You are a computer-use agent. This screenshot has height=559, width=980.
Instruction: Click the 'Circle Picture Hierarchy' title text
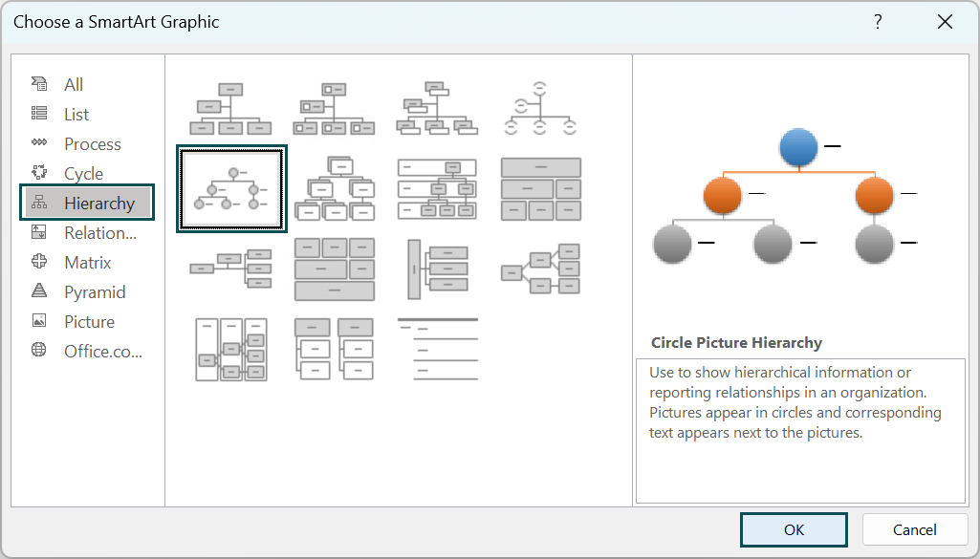(x=736, y=343)
